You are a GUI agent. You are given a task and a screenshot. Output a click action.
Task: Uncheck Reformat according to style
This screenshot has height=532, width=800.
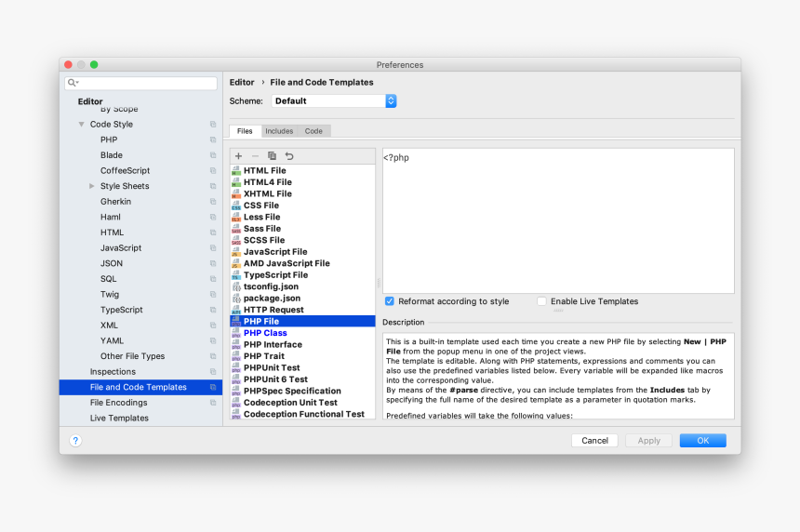390,301
